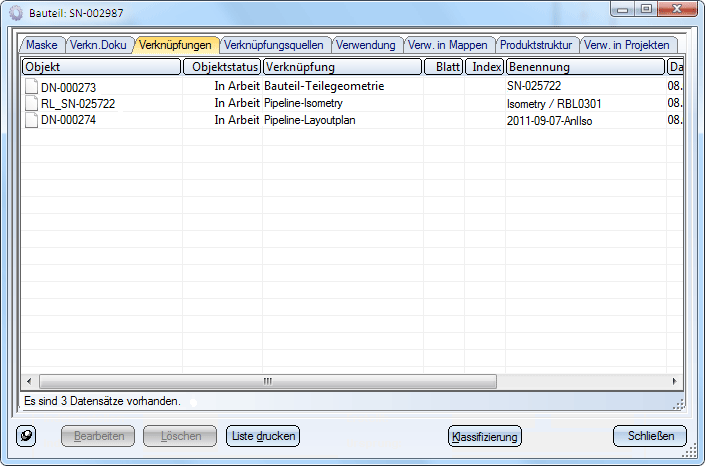This screenshot has width=705, height=466.
Task: Click the scroll left arrow
Action: coord(29,381)
